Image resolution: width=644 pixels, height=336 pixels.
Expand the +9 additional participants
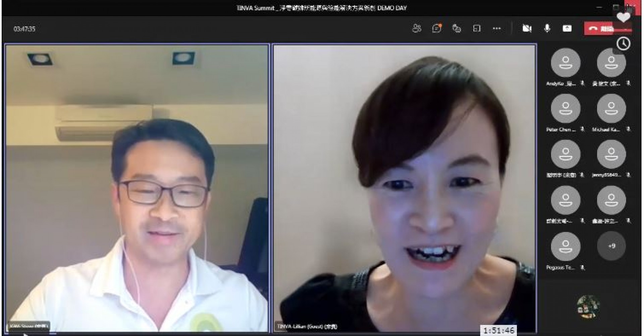pyautogui.click(x=611, y=246)
